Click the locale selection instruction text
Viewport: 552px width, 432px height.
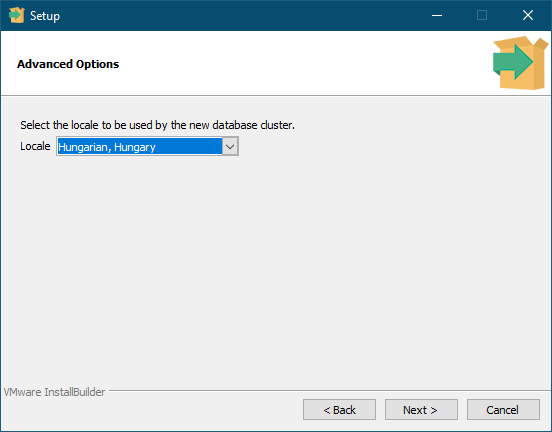point(157,125)
